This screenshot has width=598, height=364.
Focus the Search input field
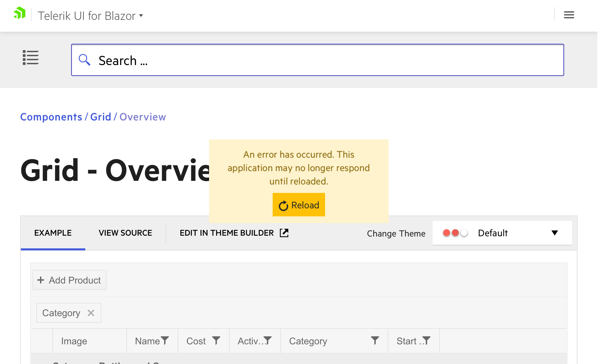tap(318, 60)
